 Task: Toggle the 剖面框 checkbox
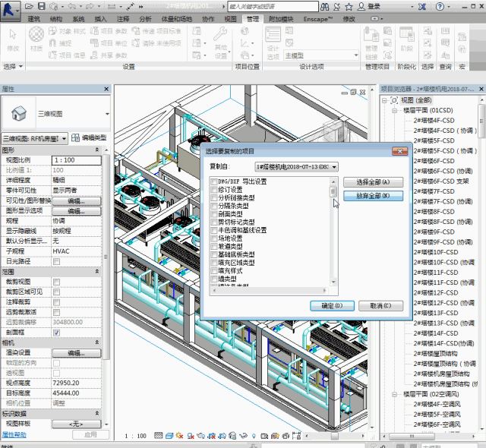[x=56, y=333]
